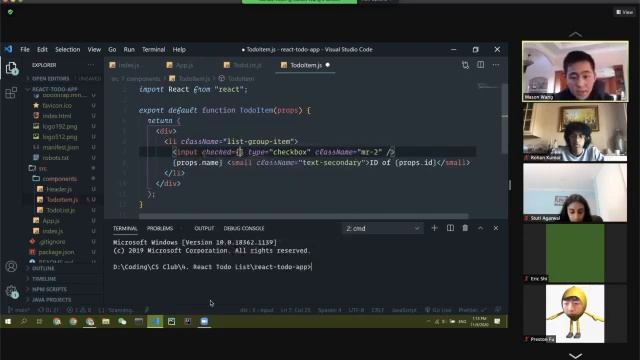Open the '2: cmd' terminal selector dropdown
This screenshot has height=360, width=640.
tap(382, 229)
